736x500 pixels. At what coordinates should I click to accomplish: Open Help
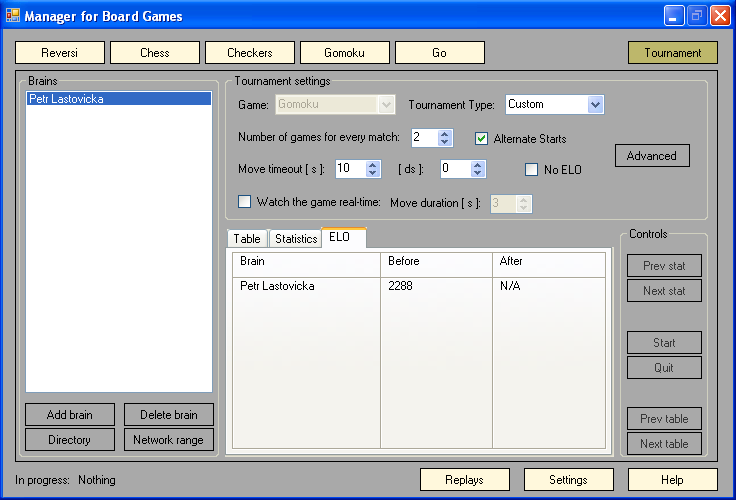pyautogui.click(x=673, y=479)
